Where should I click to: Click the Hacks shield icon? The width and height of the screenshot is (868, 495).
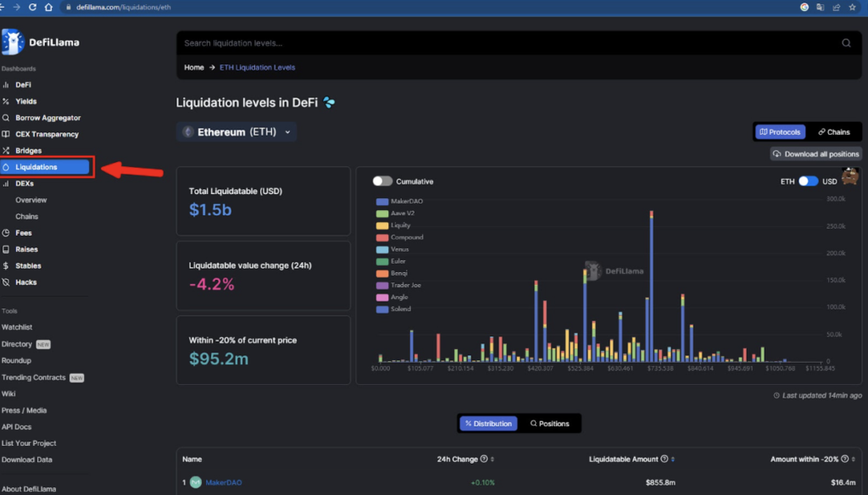coord(6,282)
